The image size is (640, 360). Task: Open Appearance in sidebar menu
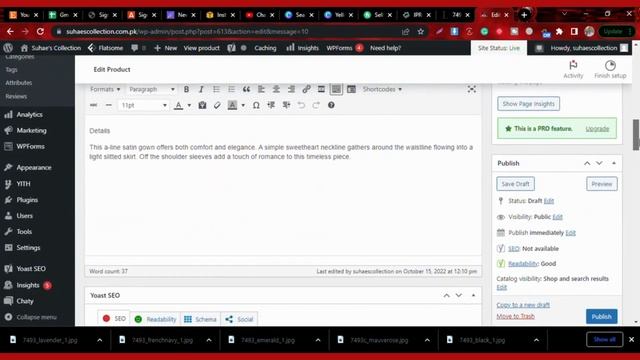coord(34,167)
